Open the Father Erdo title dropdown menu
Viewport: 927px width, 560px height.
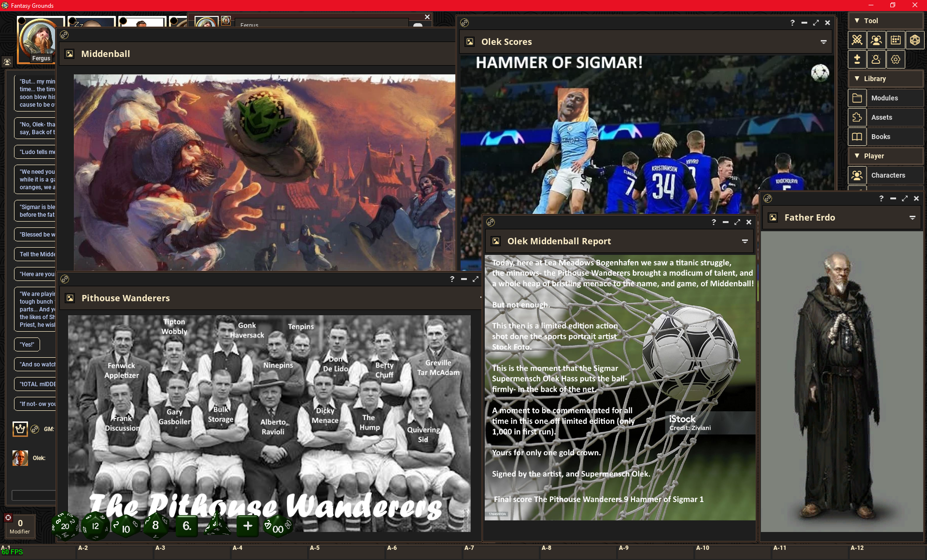tap(913, 218)
